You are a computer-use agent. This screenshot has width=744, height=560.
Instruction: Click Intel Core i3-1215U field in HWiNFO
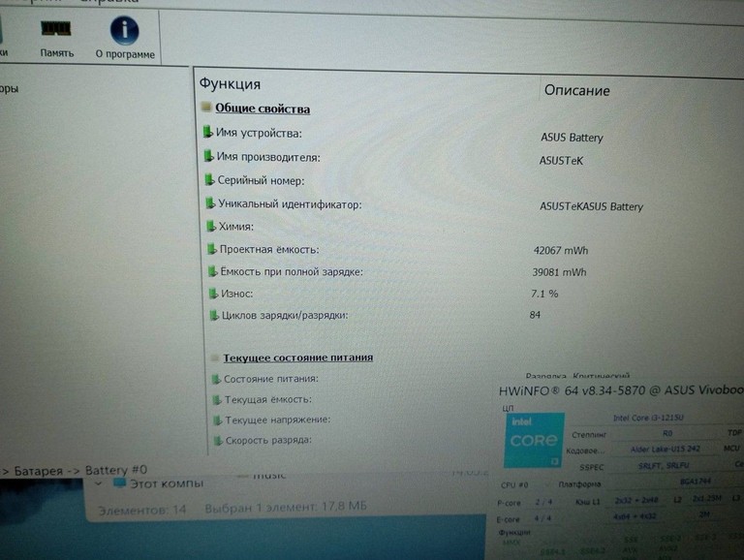click(x=648, y=418)
